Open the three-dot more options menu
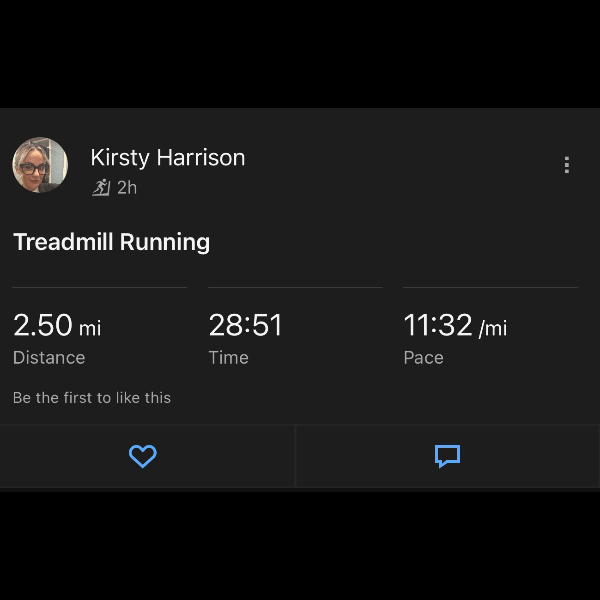The width and height of the screenshot is (600, 600). [567, 165]
